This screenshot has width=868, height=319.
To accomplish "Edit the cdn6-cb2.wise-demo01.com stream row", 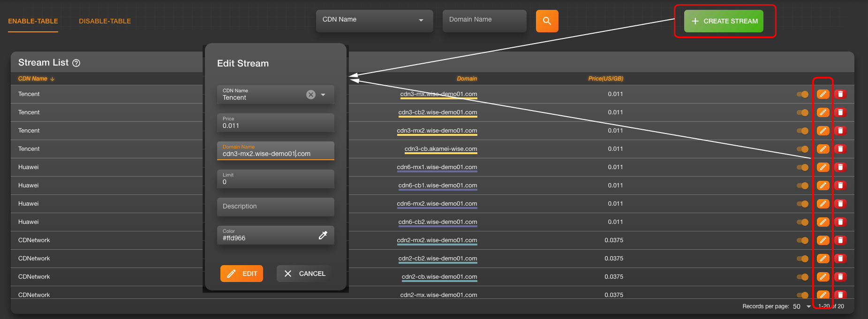I will 823,222.
